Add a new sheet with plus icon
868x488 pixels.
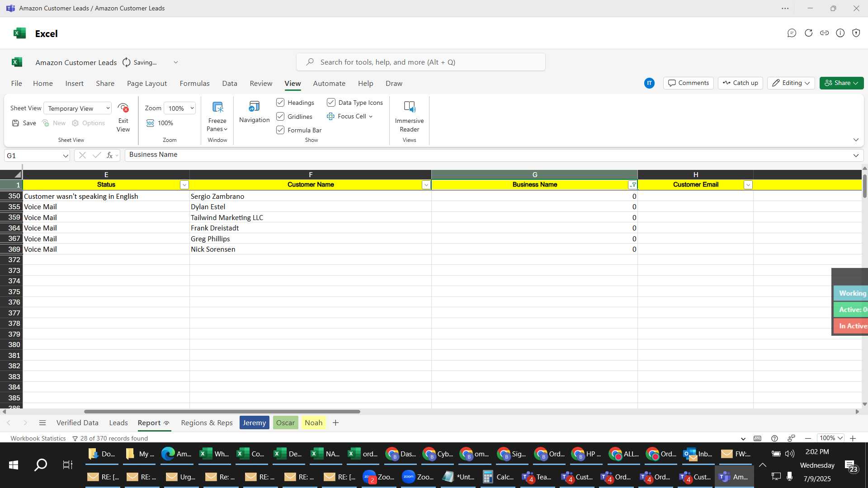[x=335, y=423]
